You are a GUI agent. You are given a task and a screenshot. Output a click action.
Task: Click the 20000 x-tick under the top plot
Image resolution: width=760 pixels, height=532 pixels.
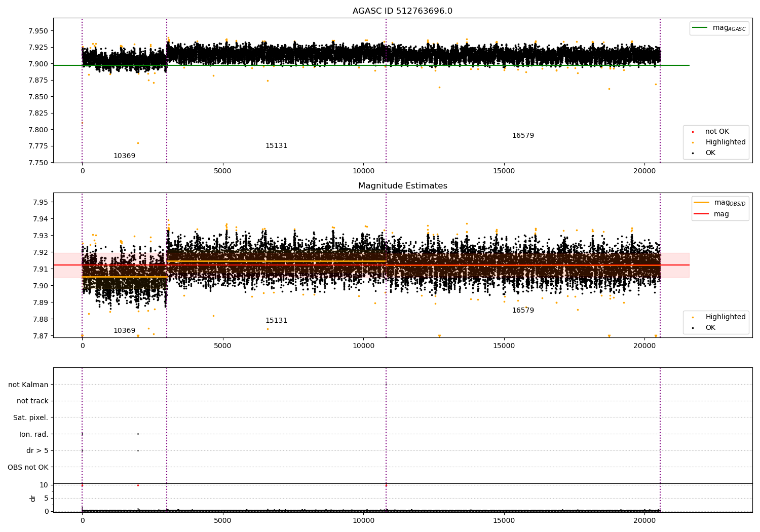[x=644, y=171]
